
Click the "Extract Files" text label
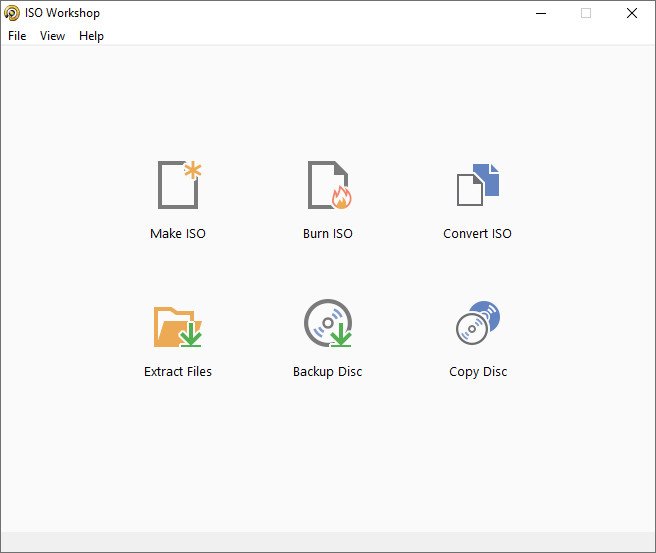[x=178, y=372]
